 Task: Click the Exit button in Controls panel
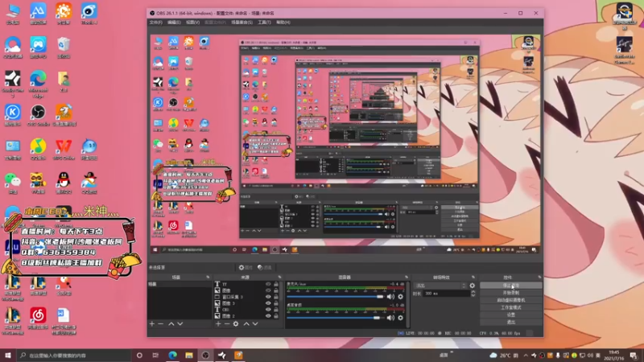(x=511, y=323)
